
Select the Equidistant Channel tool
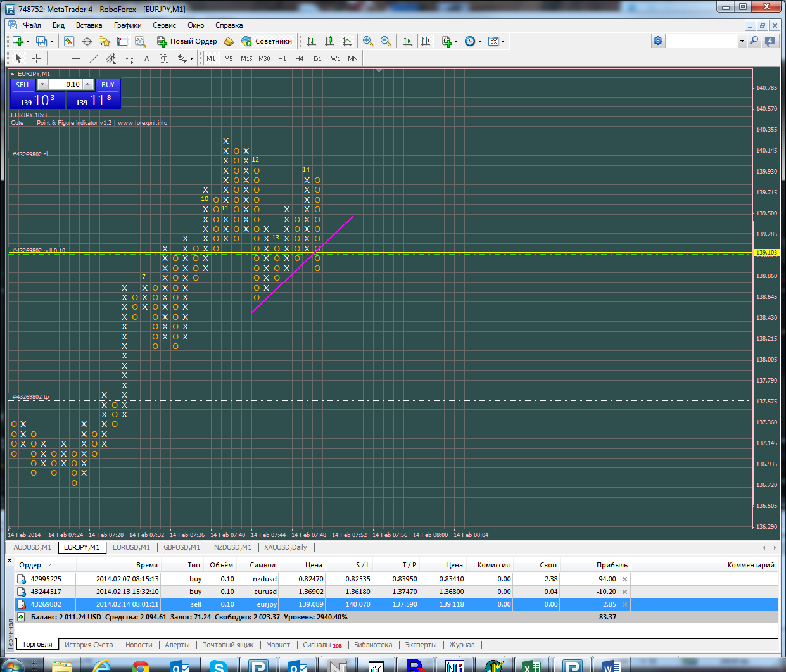[111, 58]
